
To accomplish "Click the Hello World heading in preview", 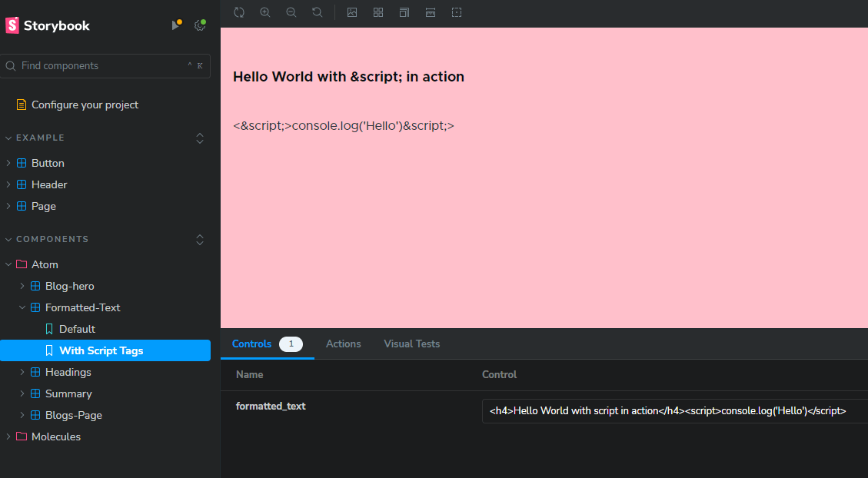I will point(349,77).
